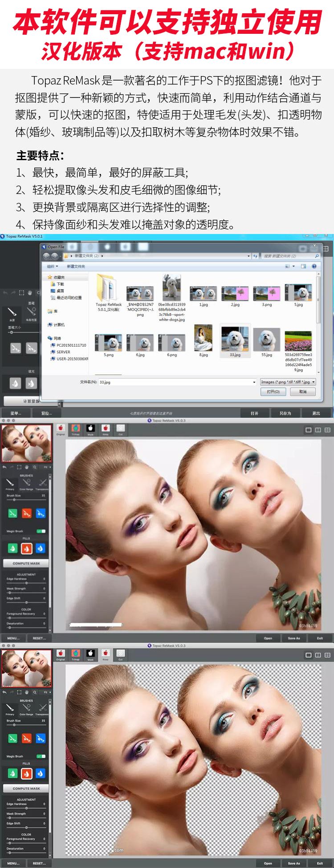Open Fit zoom dropdown in checkerboard-background ReMask window
334x868 pixels.
coord(47,692)
